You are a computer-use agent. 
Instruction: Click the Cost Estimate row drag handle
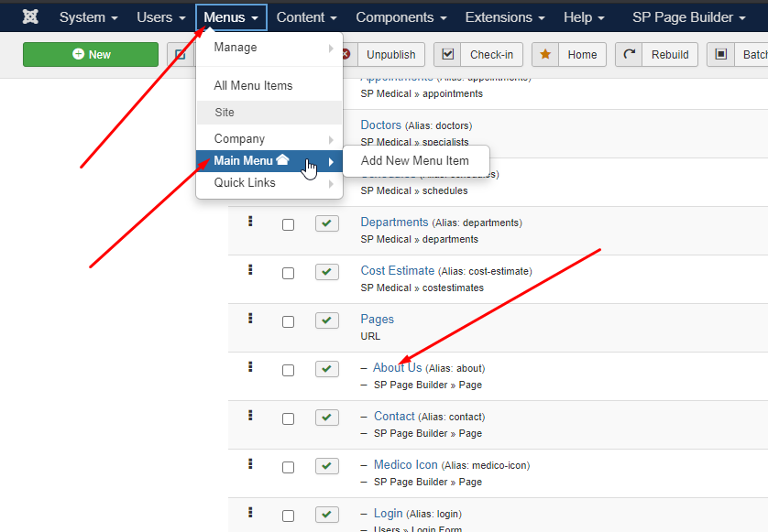pyautogui.click(x=250, y=270)
